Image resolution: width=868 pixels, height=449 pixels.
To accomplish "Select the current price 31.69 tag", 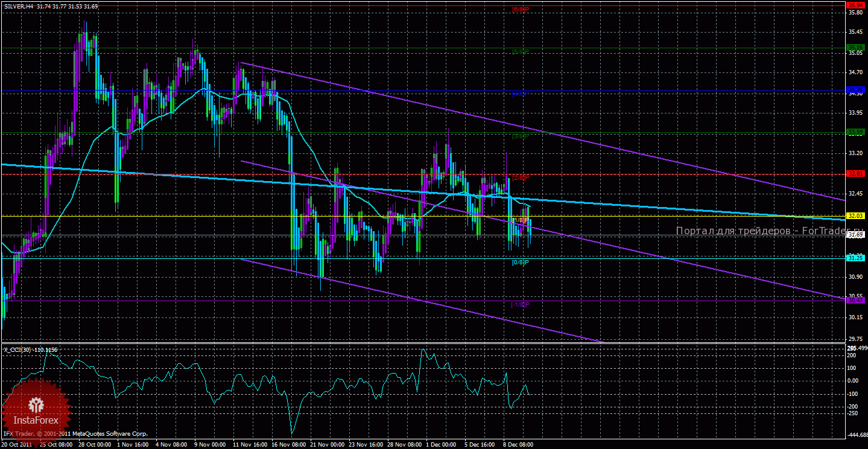I will pyautogui.click(x=855, y=234).
